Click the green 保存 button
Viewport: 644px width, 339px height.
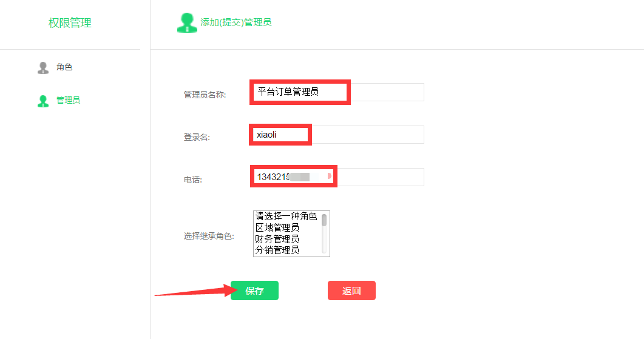click(x=255, y=290)
